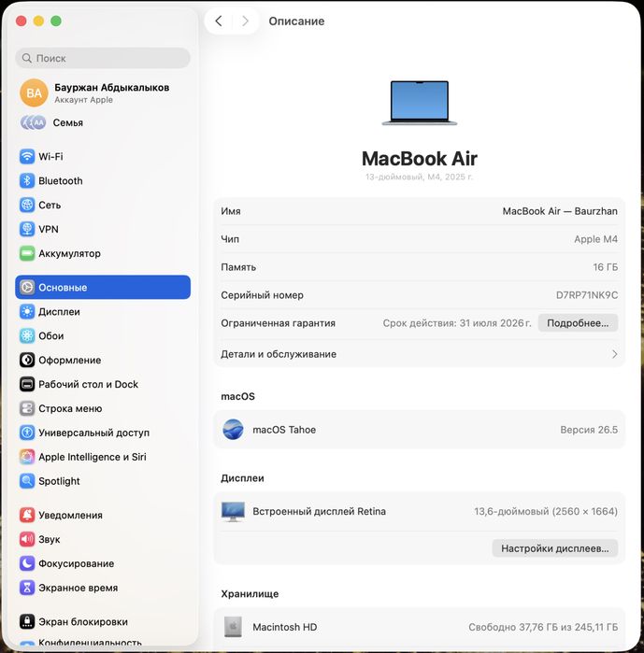Open Фокусирование moon icon
The width and height of the screenshot is (644, 653).
[x=27, y=563]
